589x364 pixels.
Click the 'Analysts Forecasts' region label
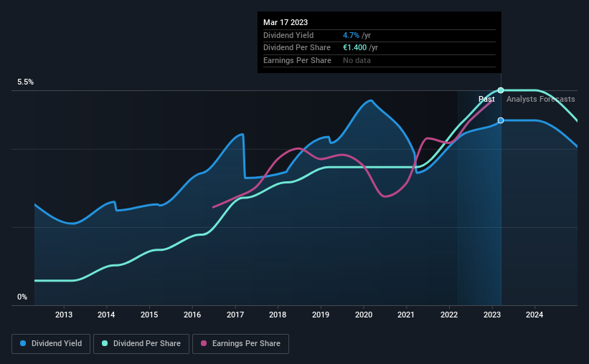pyautogui.click(x=540, y=99)
